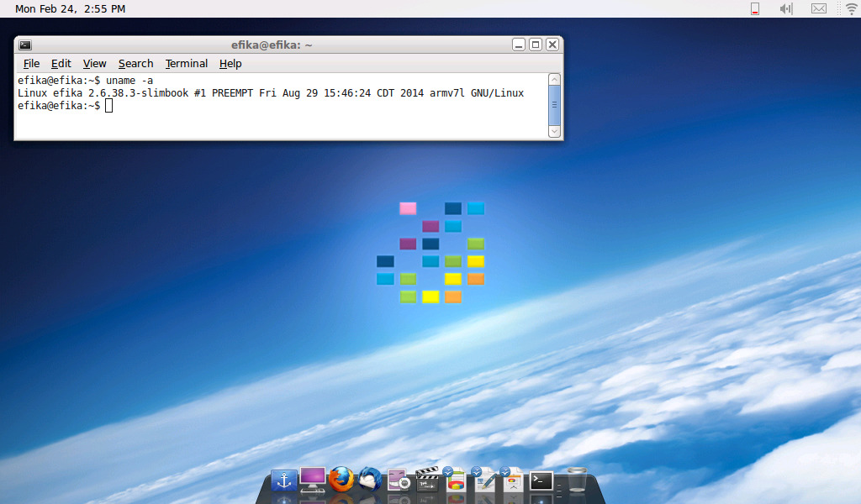Open the terminal Search menu

135,64
